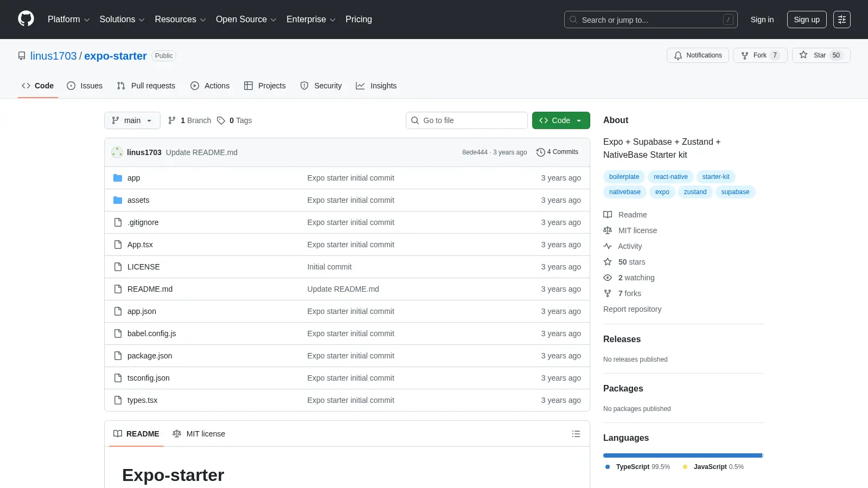868x488 pixels.
Task: Switch to the Actions tab
Action: 210,86
